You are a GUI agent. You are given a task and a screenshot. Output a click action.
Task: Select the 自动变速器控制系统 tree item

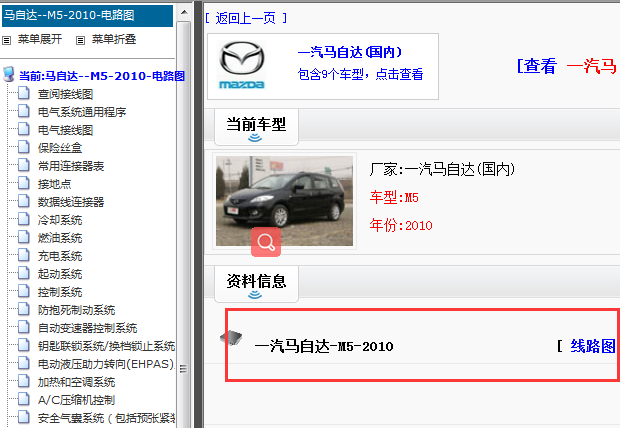[87, 328]
